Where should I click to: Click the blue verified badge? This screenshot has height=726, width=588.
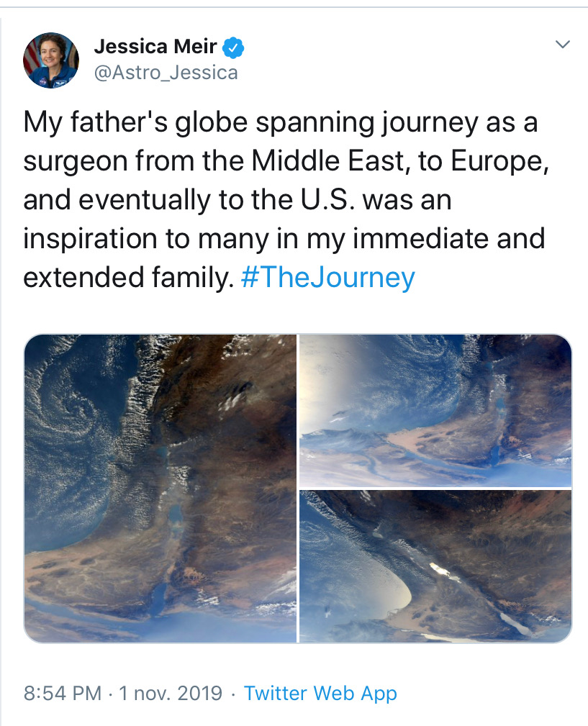[233, 48]
